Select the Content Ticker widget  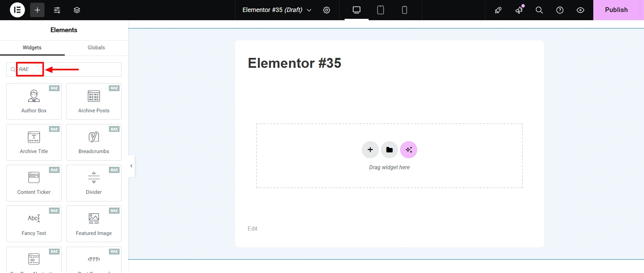[x=34, y=183]
